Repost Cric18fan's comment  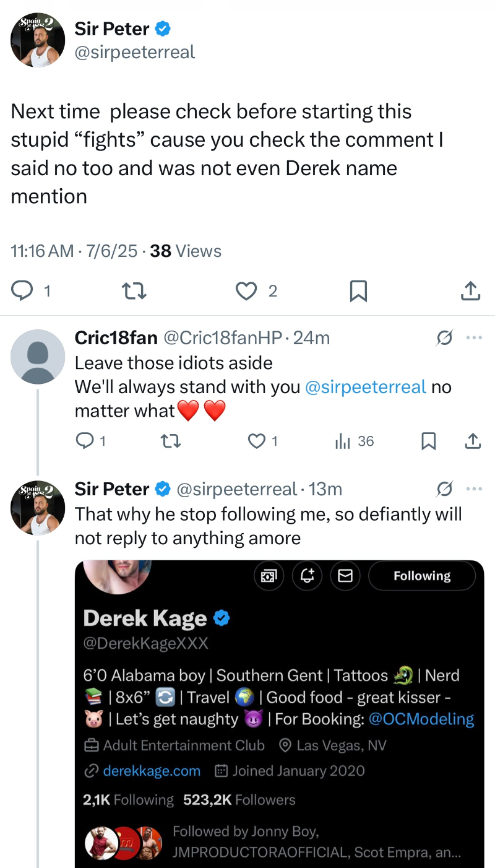tap(170, 441)
